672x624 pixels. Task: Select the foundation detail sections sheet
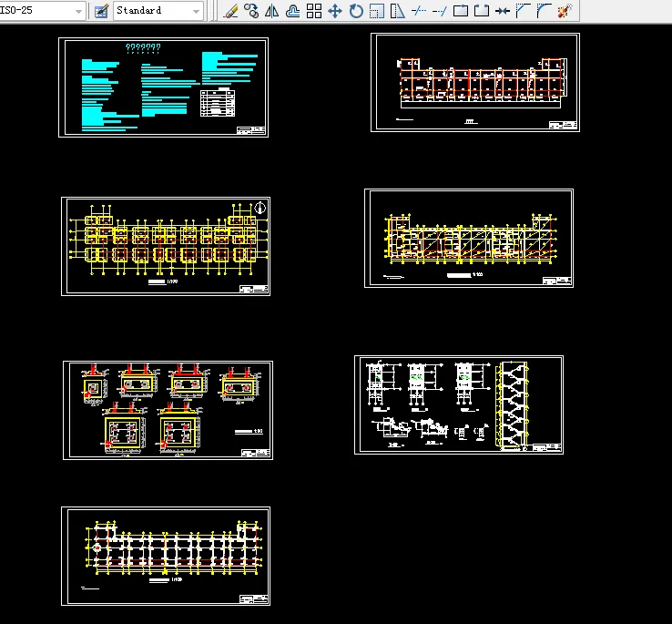pyautogui.click(x=168, y=411)
